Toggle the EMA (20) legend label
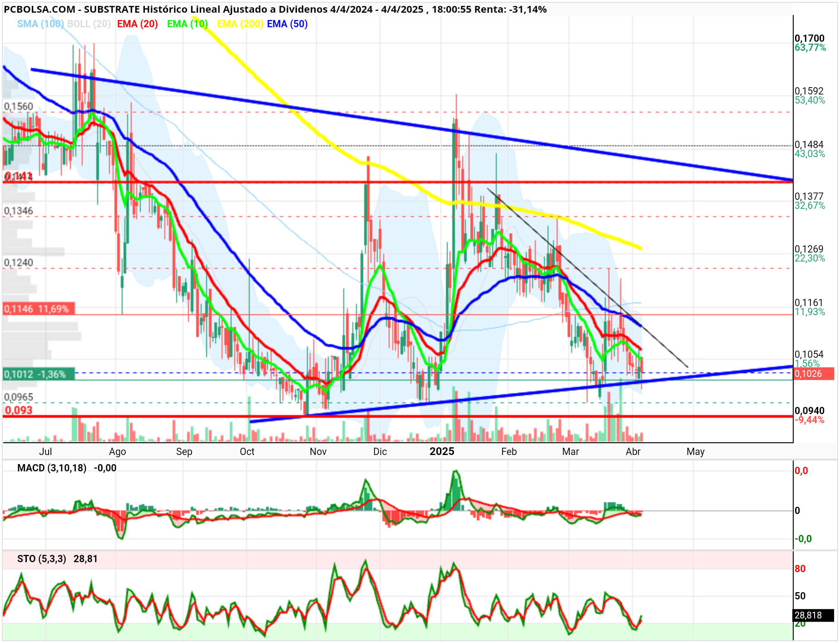This screenshot has height=643, width=840. [x=138, y=24]
